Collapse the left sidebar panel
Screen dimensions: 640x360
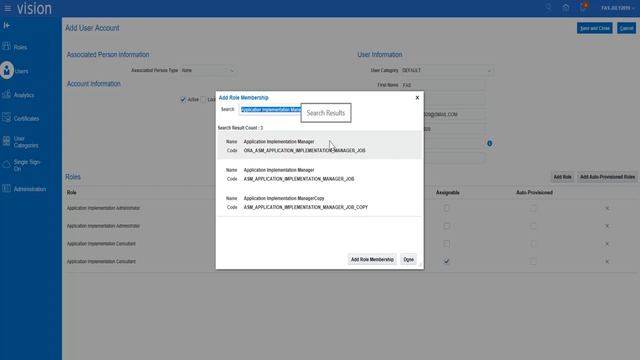point(7,25)
